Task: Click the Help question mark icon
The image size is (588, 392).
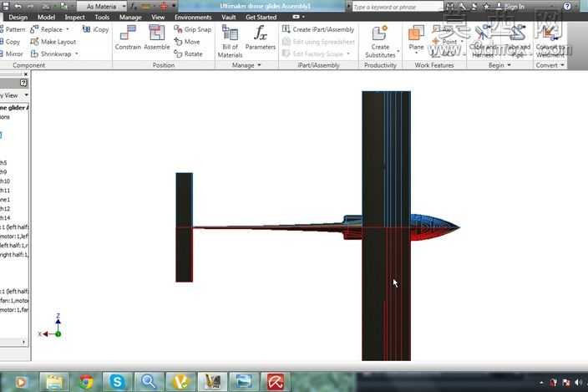Action: (567, 6)
